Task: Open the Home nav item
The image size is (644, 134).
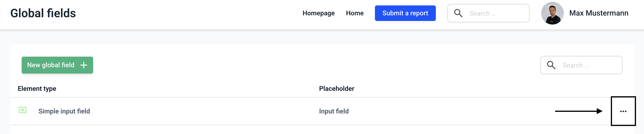Action: click(354, 13)
